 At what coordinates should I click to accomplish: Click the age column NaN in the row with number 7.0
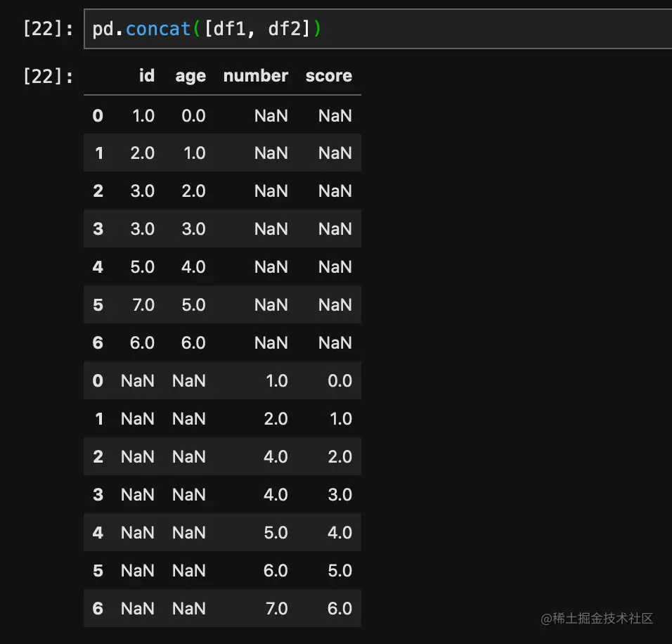tap(189, 608)
